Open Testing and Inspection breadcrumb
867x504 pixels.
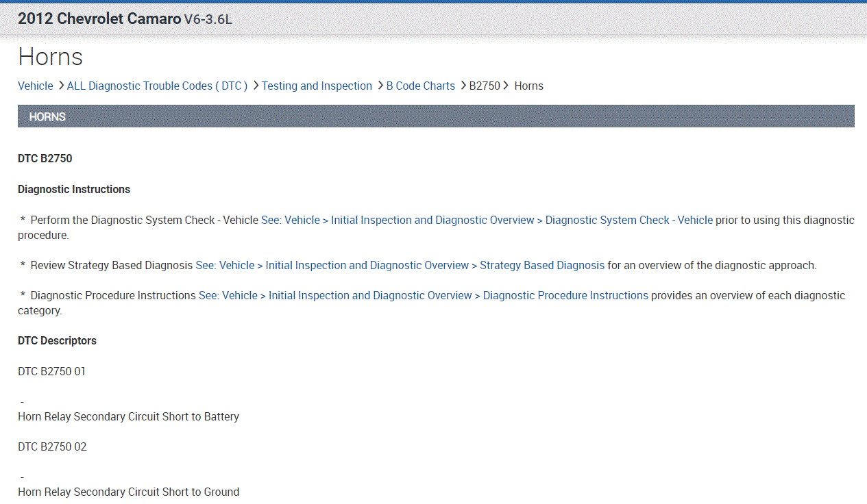click(317, 86)
